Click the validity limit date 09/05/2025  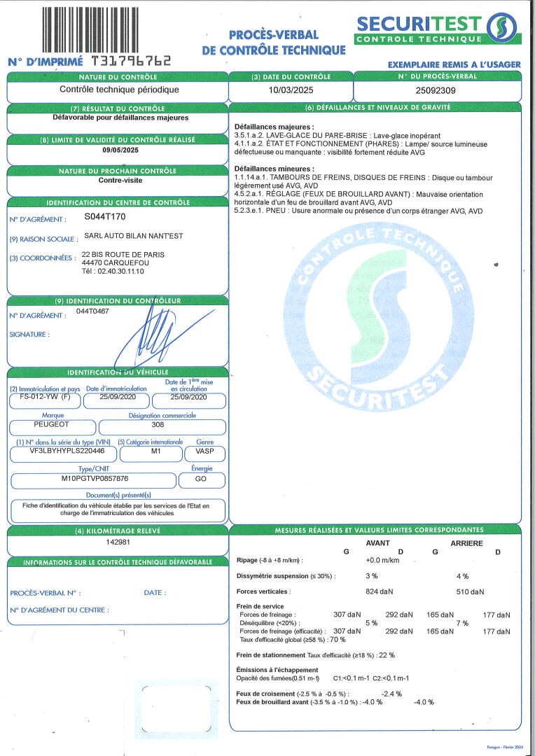[x=120, y=150]
